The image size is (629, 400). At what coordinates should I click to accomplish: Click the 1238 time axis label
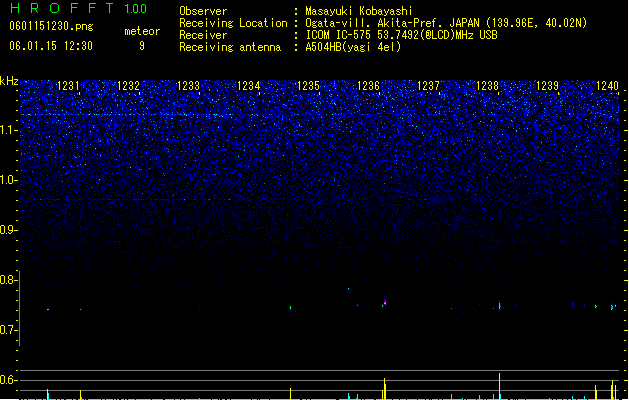point(487,86)
